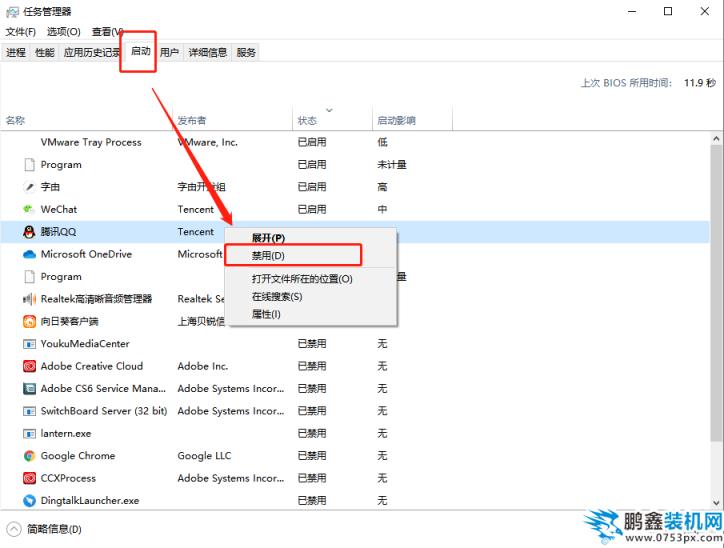
Task: Select the YoukuMediaCenter row name
Action: tap(85, 343)
